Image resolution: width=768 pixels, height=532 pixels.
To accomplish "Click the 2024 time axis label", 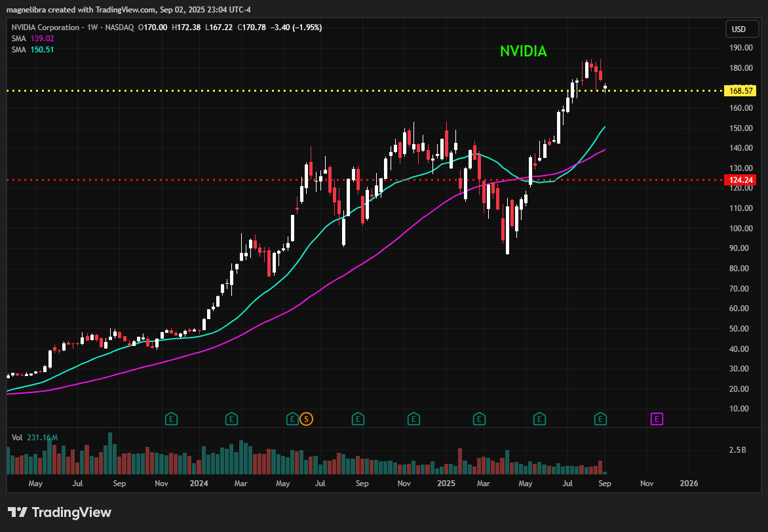I will [x=199, y=484].
